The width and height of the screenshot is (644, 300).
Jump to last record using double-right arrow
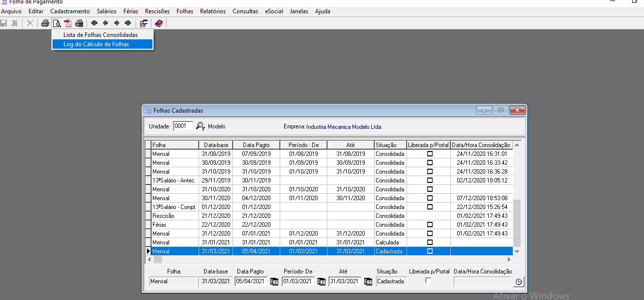(128, 23)
